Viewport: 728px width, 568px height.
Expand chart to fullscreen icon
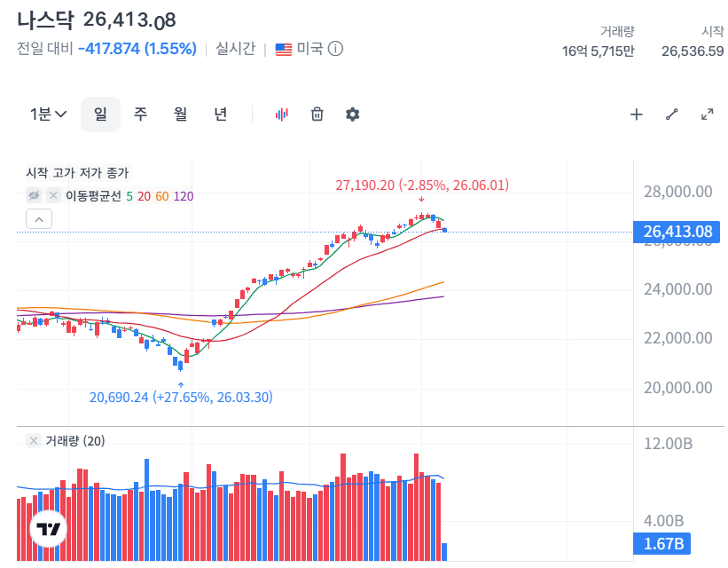coord(707,114)
